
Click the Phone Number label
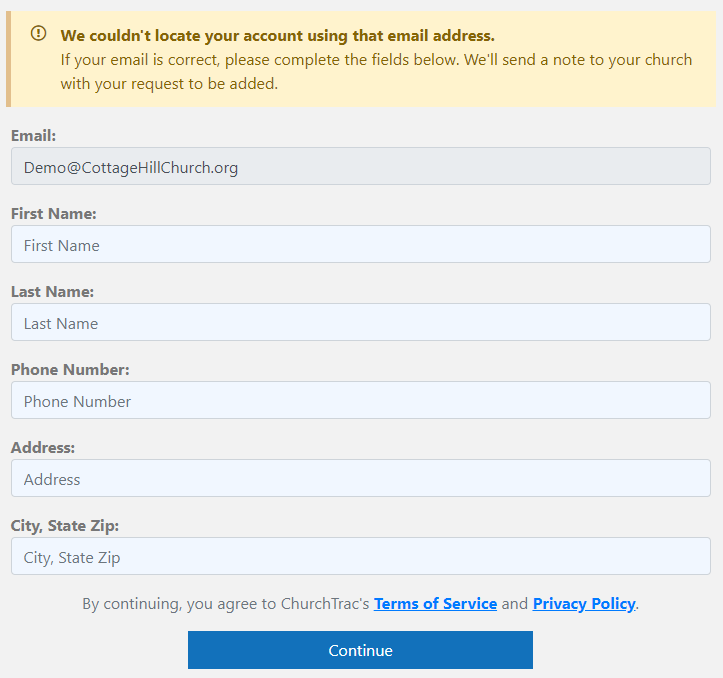coord(70,369)
